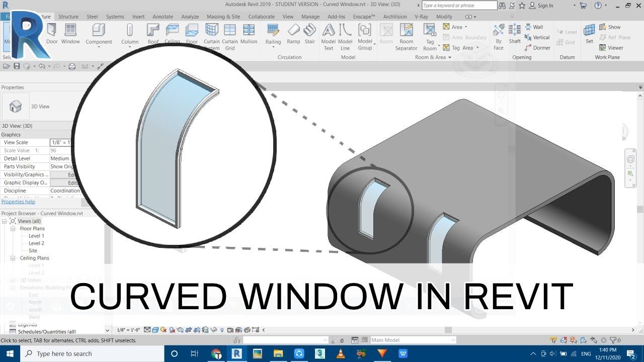This screenshot has width=644, height=362.
Task: Click the selection Filter icon in status bar
Action: pos(613,340)
